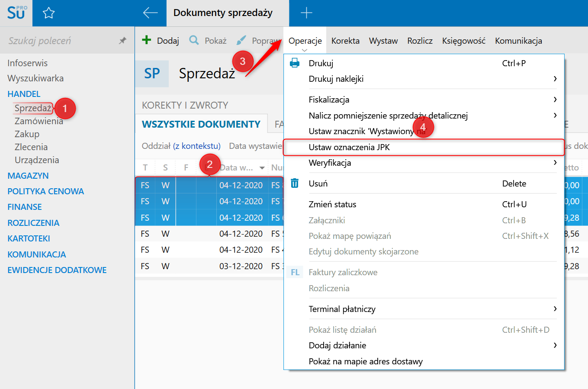Open a new tab with plus icon
Viewport: 588px width, 389px height.
306,13
